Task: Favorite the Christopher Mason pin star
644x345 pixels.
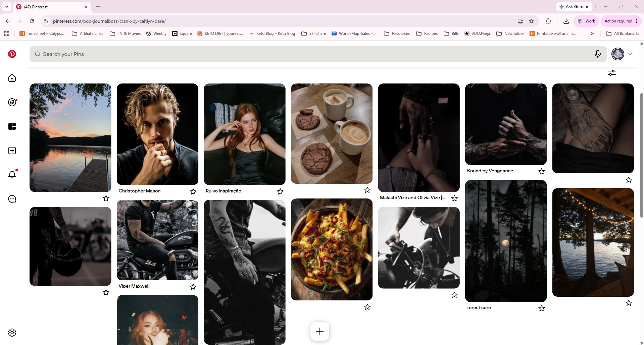Action: [x=193, y=191]
